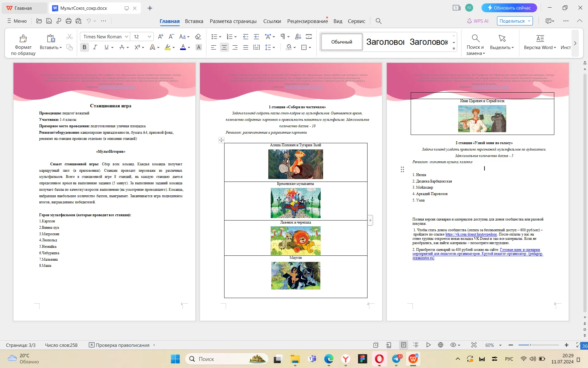Image resolution: width=588 pixels, height=368 pixels.
Task: Click the Clear formatting eraser icon
Action: click(x=198, y=36)
